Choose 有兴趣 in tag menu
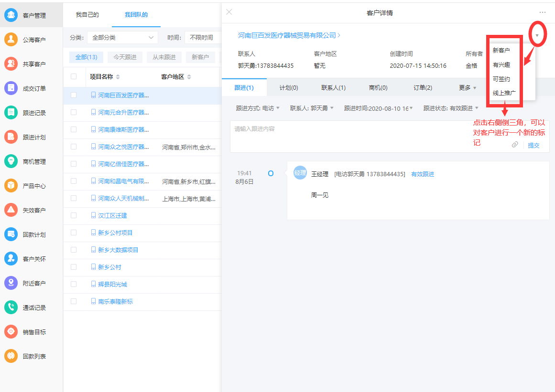The width and height of the screenshot is (555, 392). (501, 64)
